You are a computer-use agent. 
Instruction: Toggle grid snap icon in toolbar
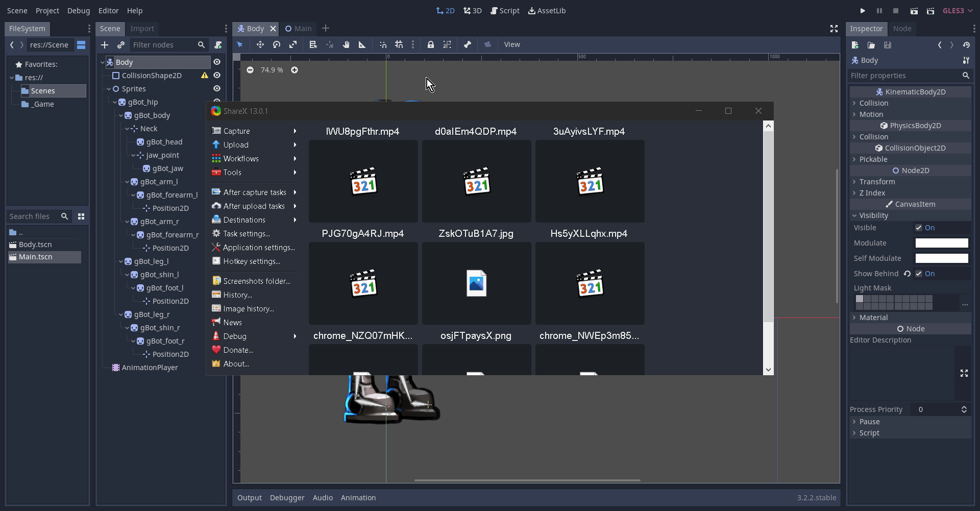click(x=399, y=45)
